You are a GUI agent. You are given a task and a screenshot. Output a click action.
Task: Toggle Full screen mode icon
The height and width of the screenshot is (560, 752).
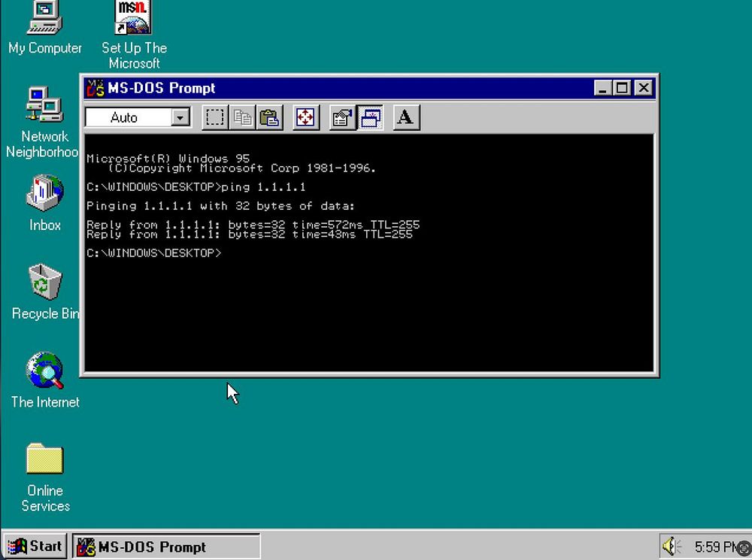click(305, 117)
